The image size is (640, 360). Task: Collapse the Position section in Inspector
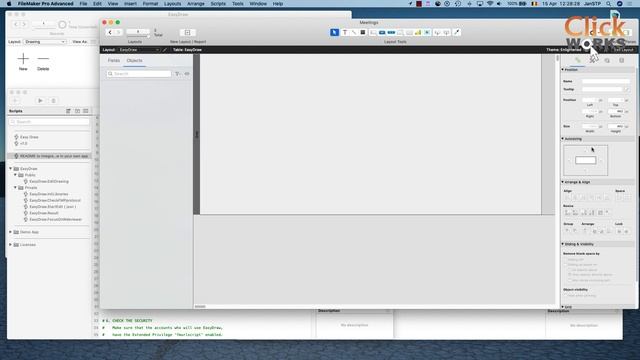[562, 70]
